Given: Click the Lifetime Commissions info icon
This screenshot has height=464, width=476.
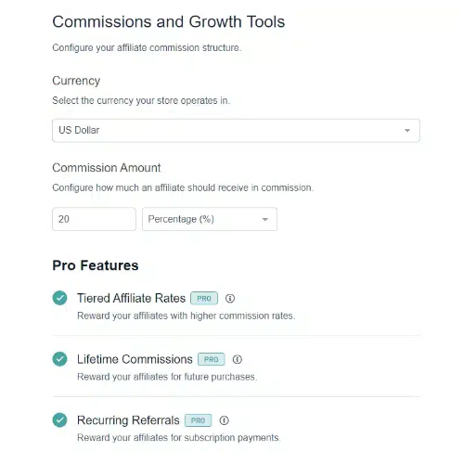Looking at the screenshot, I should (238, 359).
